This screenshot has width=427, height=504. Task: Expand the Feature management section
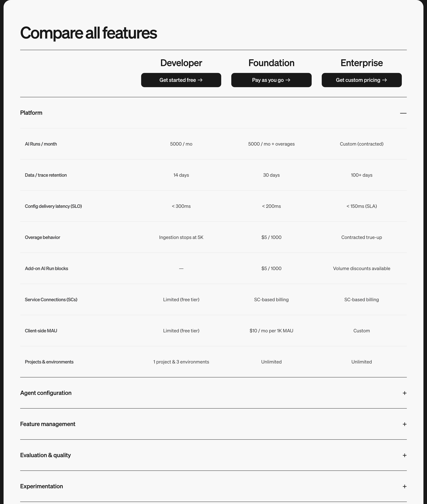(x=213, y=424)
